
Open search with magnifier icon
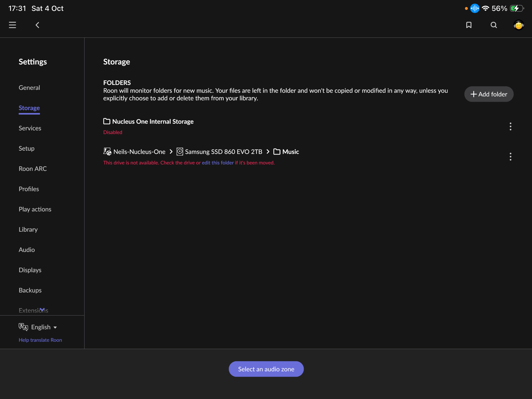(x=494, y=25)
